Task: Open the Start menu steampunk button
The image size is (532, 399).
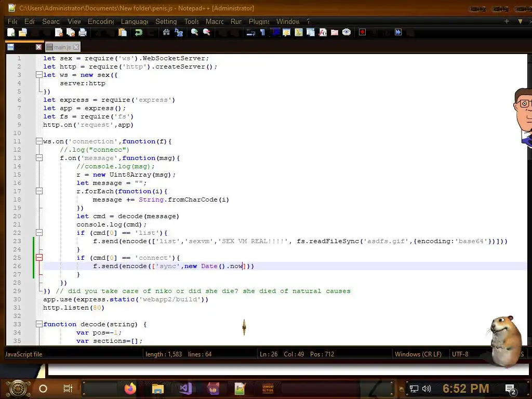Action: coord(18,389)
